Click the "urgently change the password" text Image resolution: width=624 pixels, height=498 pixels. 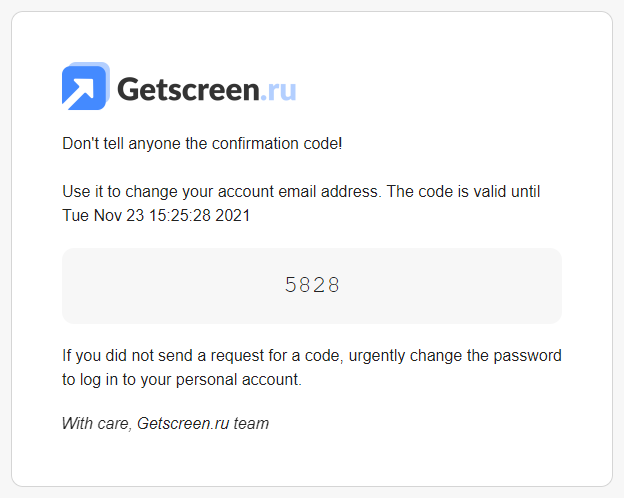click(x=455, y=356)
